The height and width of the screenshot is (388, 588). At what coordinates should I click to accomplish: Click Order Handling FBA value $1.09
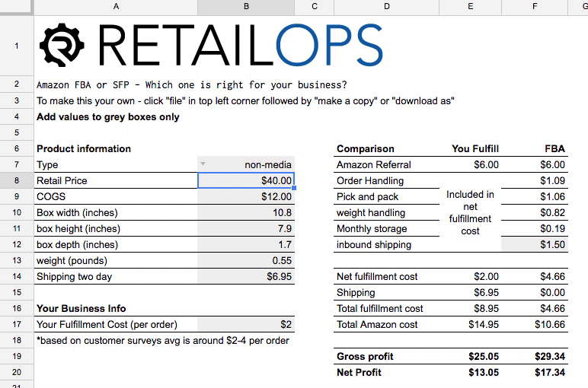(x=535, y=180)
